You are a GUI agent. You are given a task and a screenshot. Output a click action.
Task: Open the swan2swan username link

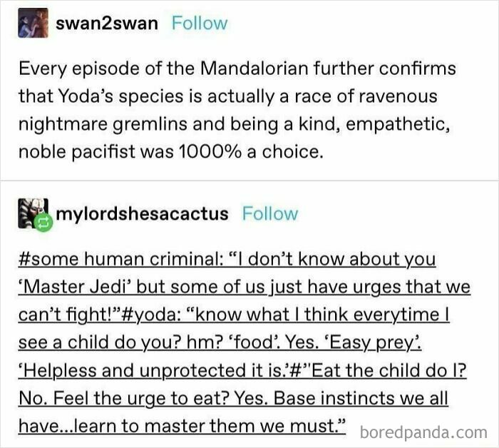[x=107, y=23]
